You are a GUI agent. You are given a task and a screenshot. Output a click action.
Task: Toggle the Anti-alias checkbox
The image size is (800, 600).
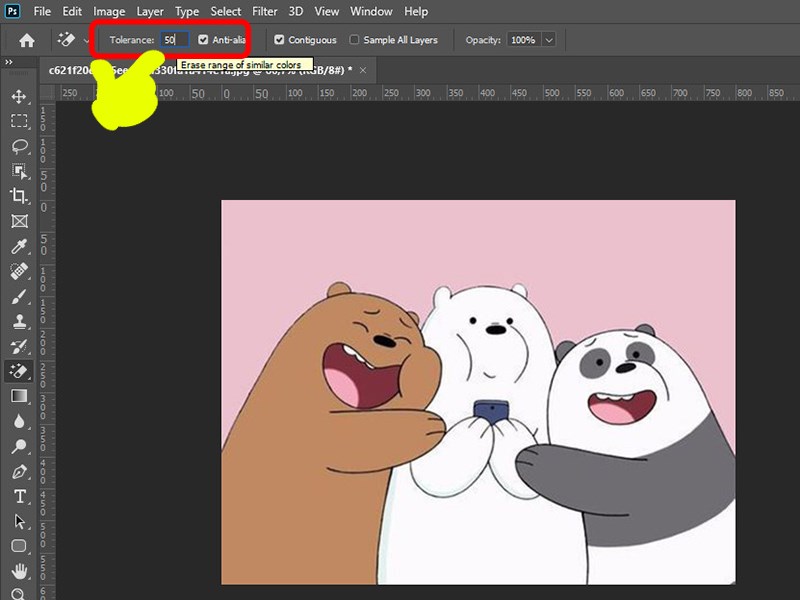click(x=204, y=40)
